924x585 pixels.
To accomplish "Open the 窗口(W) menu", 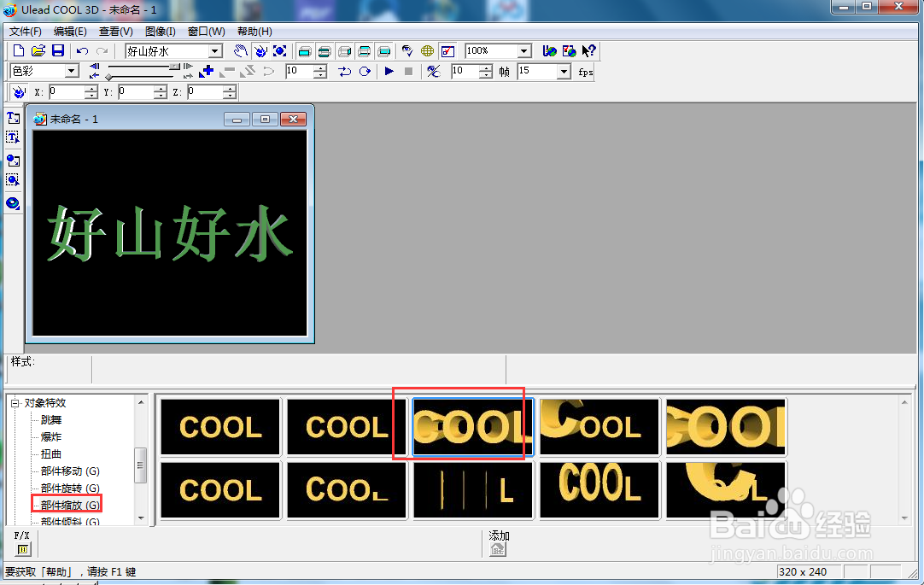I will 207,32.
